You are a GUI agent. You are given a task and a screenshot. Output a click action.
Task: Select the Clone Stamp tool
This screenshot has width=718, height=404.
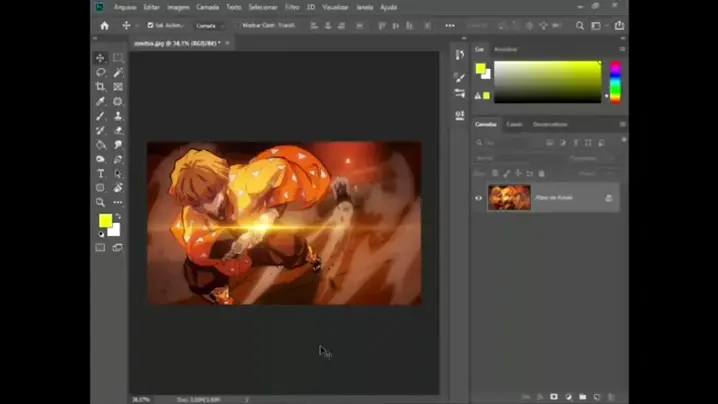pos(118,116)
